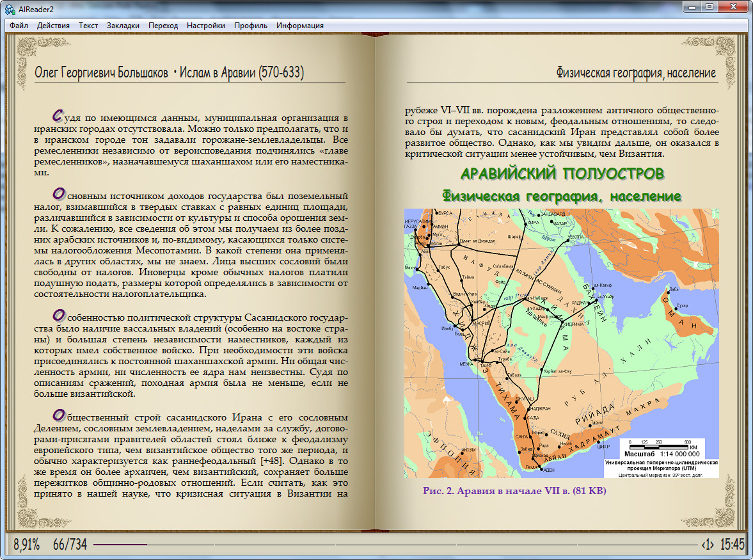
Task: Open the Действия menu
Action: click(53, 26)
